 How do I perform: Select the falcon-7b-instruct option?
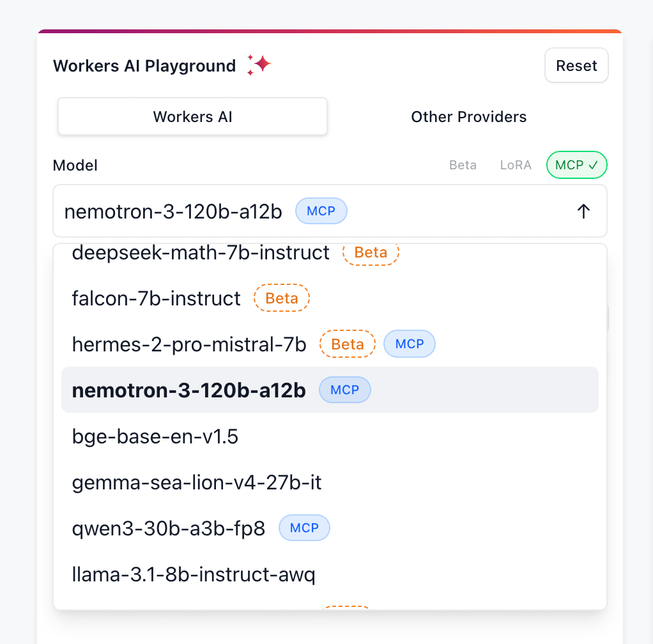pos(157,298)
